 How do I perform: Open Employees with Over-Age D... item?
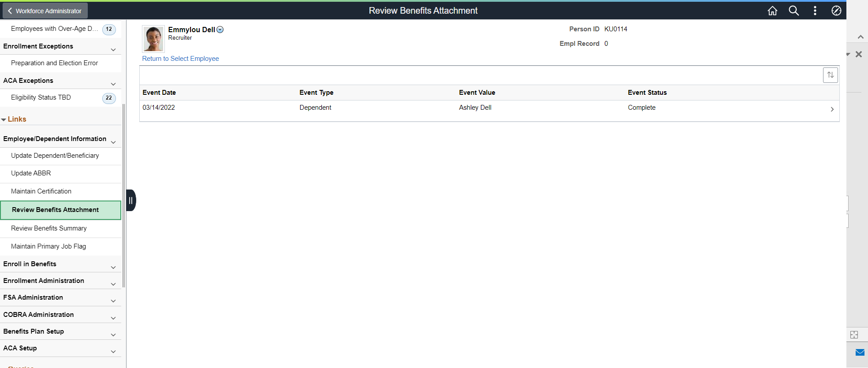pyautogui.click(x=60, y=29)
